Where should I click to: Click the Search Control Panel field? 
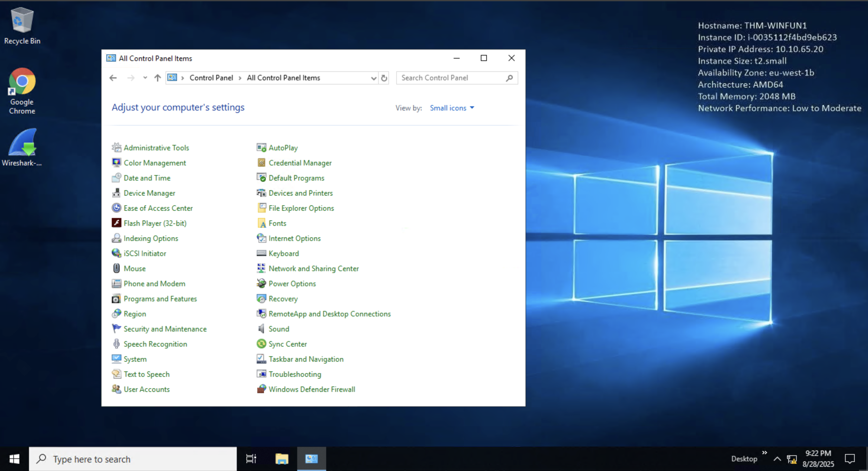452,78
